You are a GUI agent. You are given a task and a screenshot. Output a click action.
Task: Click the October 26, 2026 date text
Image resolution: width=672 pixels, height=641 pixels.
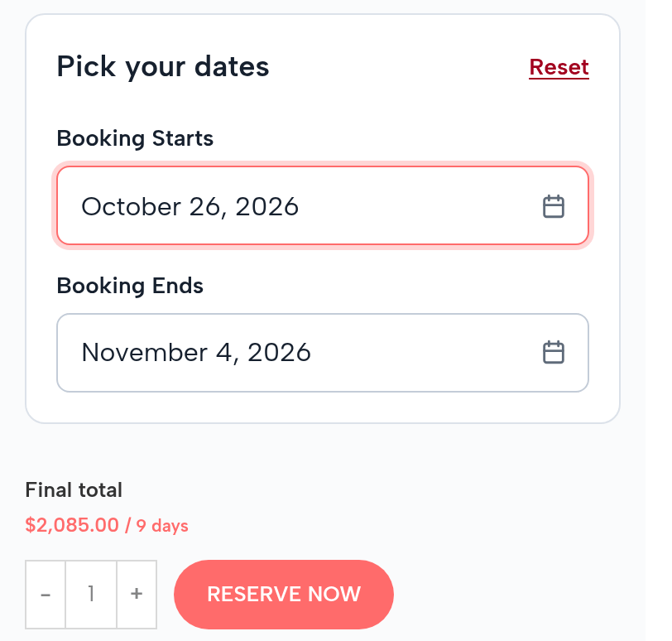coord(190,207)
